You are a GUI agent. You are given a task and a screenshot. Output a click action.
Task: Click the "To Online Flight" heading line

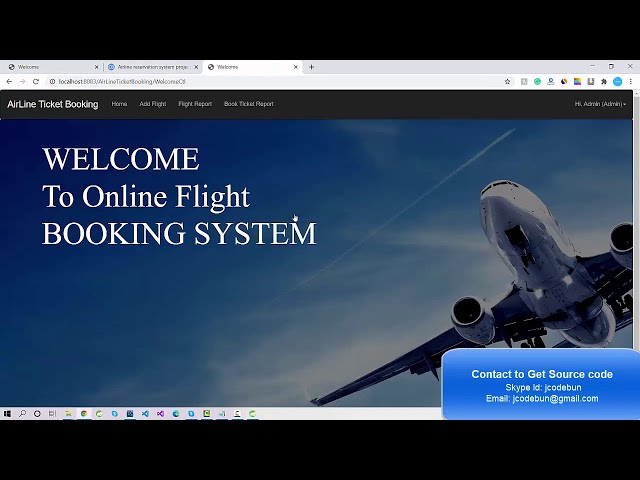tap(146, 197)
